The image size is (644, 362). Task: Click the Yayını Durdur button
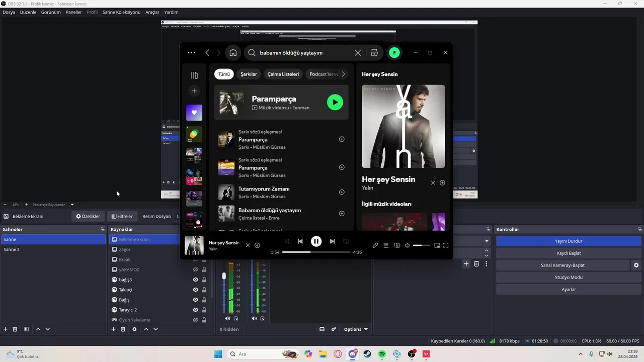[569, 241]
